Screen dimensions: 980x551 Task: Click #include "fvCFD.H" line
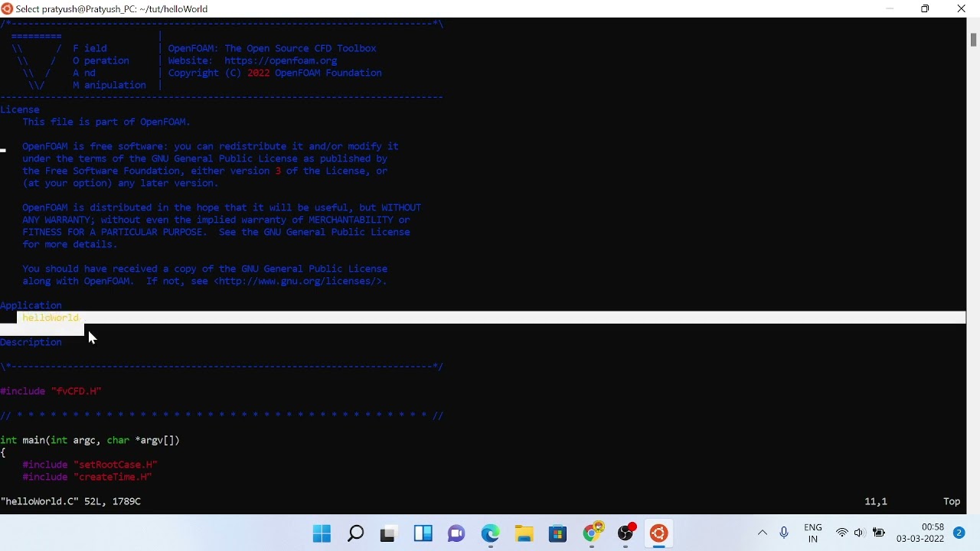[x=51, y=391]
